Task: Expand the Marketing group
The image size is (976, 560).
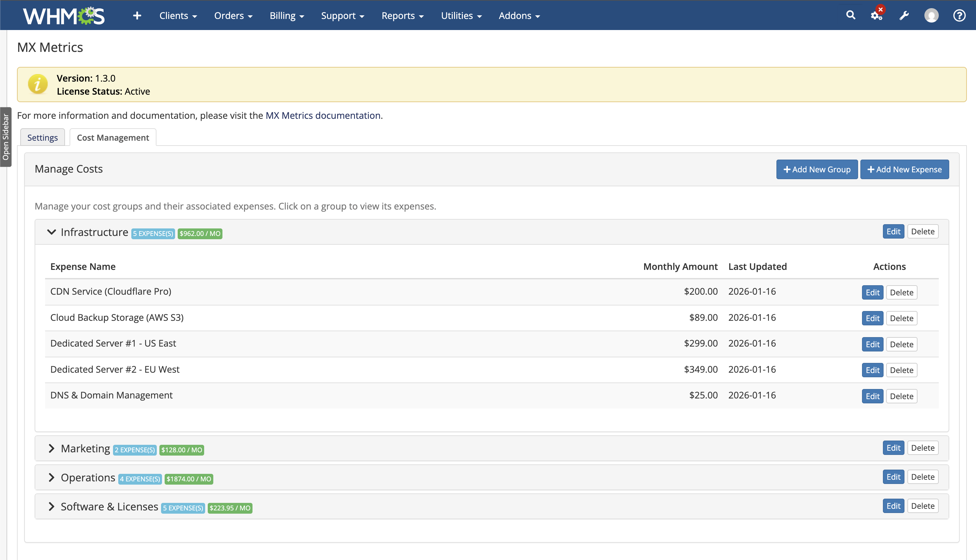Action: pyautogui.click(x=52, y=448)
